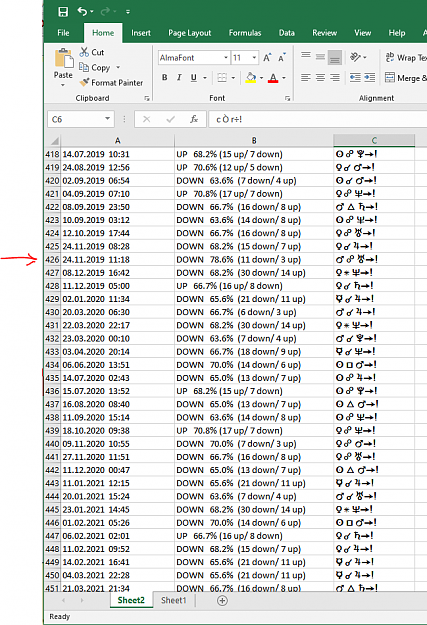Click the Redo arrow icon

[x=105, y=12]
